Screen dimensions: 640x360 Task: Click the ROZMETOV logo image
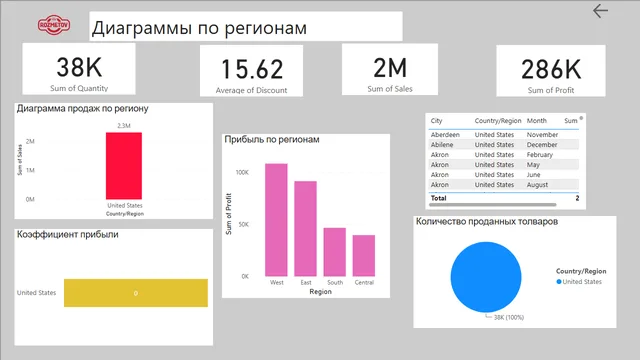(x=54, y=25)
